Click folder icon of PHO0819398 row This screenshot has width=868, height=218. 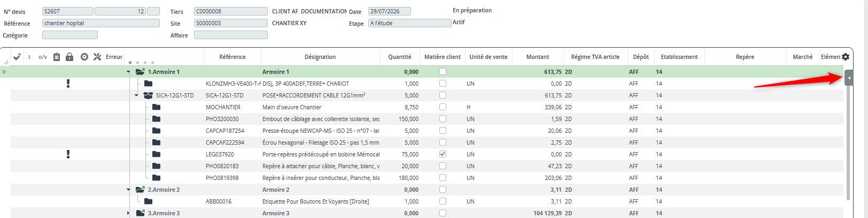pos(156,178)
